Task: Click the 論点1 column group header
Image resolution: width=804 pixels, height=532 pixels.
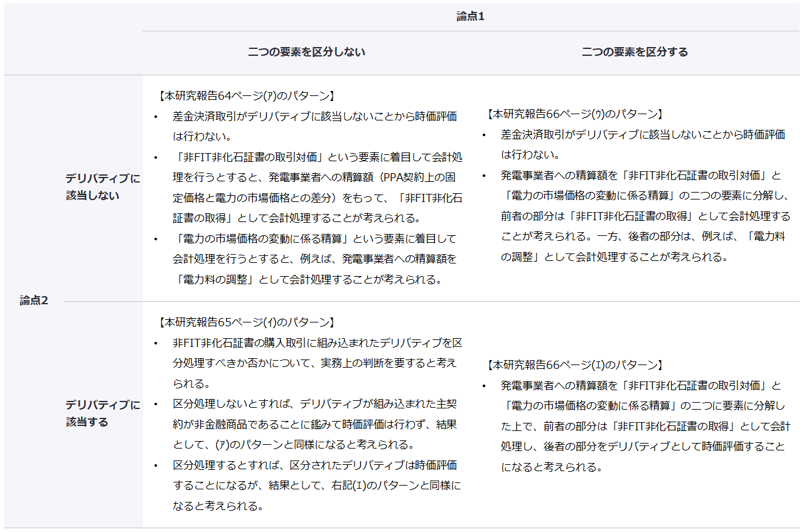Action: [470, 17]
